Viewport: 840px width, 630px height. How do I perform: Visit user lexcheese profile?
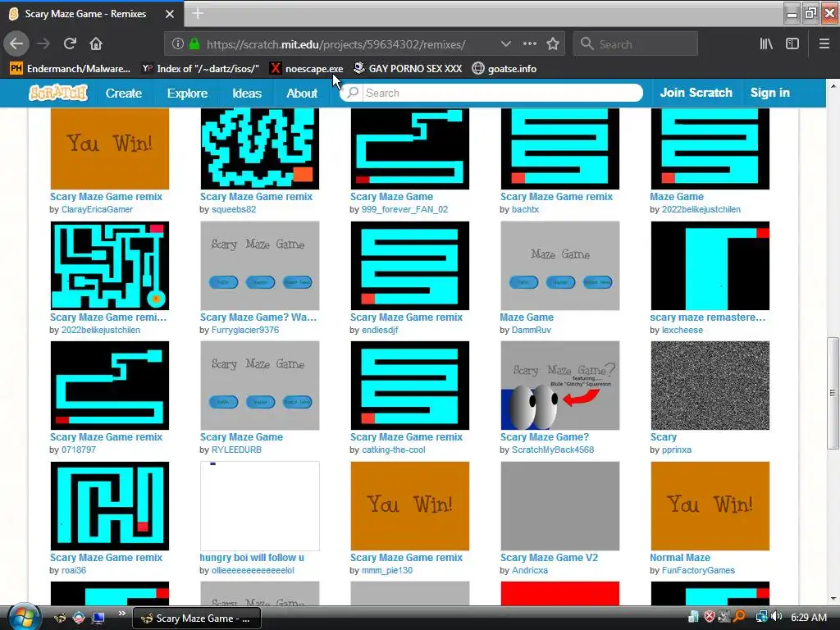point(682,330)
